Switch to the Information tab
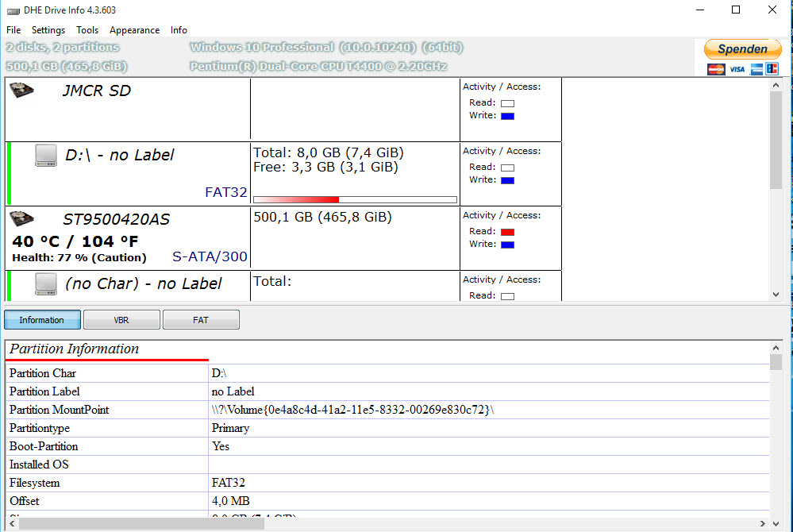 click(42, 320)
